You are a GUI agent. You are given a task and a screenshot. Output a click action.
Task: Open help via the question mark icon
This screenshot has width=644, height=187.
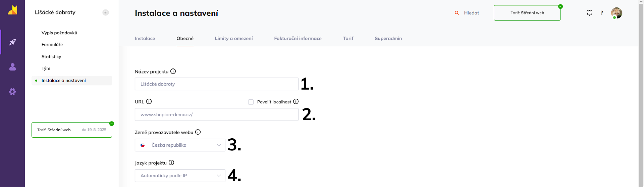tap(602, 13)
